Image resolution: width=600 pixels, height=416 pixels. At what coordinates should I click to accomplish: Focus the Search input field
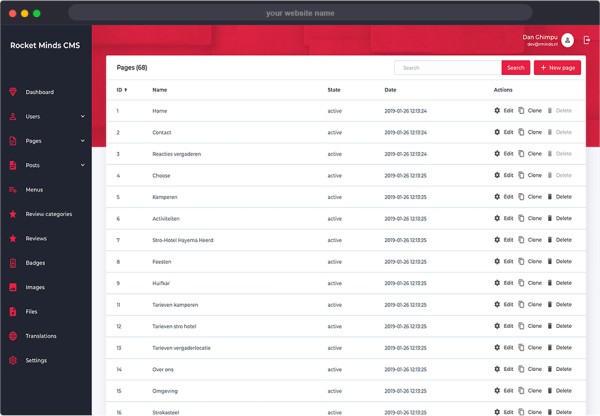[x=447, y=68]
